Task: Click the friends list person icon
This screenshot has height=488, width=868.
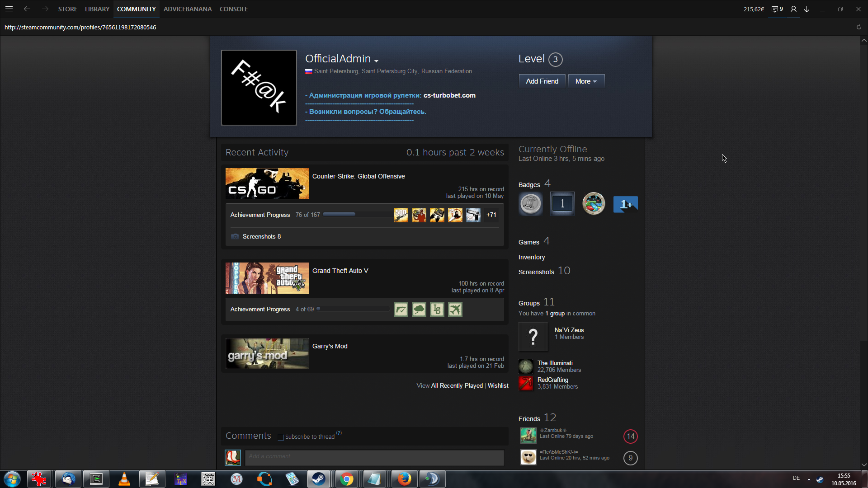Action: tap(793, 9)
